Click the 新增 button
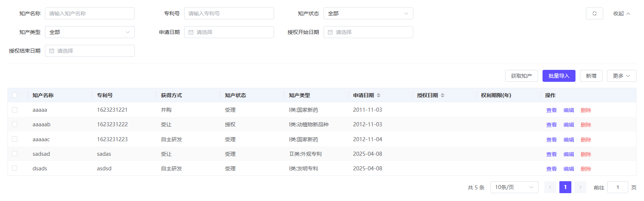Screen dimensions: 644x201 pyautogui.click(x=591, y=76)
